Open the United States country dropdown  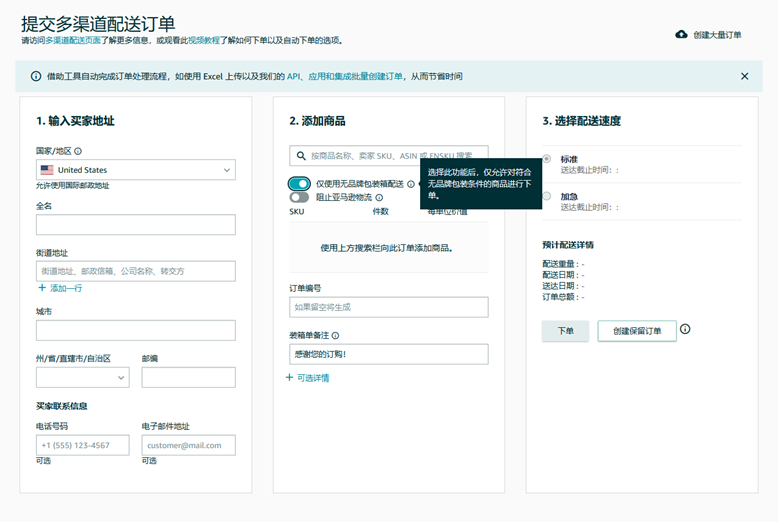135,170
